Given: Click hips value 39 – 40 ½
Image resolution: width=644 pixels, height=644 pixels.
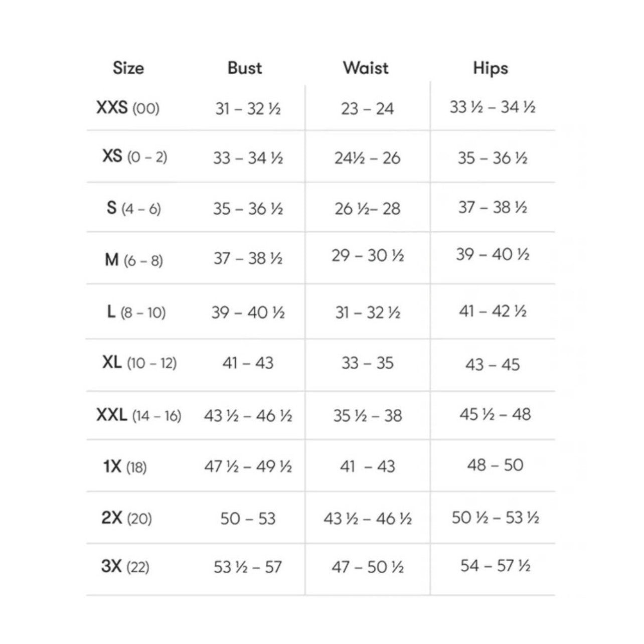Looking at the screenshot, I should tap(493, 254).
